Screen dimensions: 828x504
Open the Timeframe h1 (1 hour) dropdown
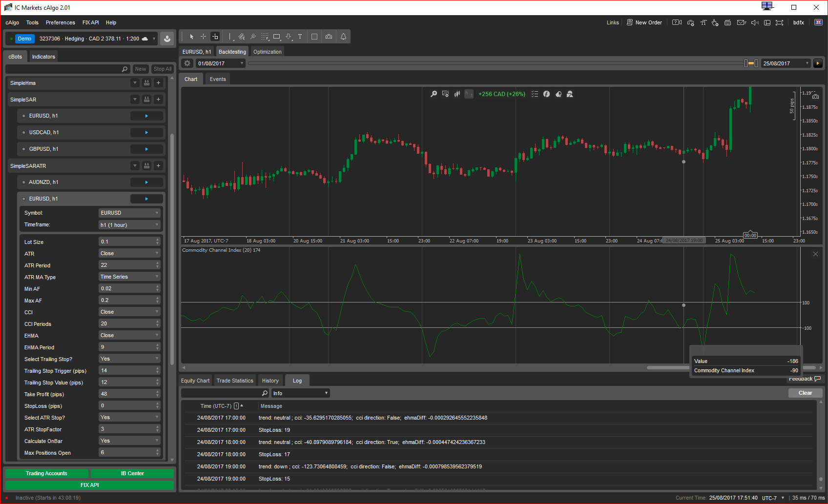(x=129, y=225)
